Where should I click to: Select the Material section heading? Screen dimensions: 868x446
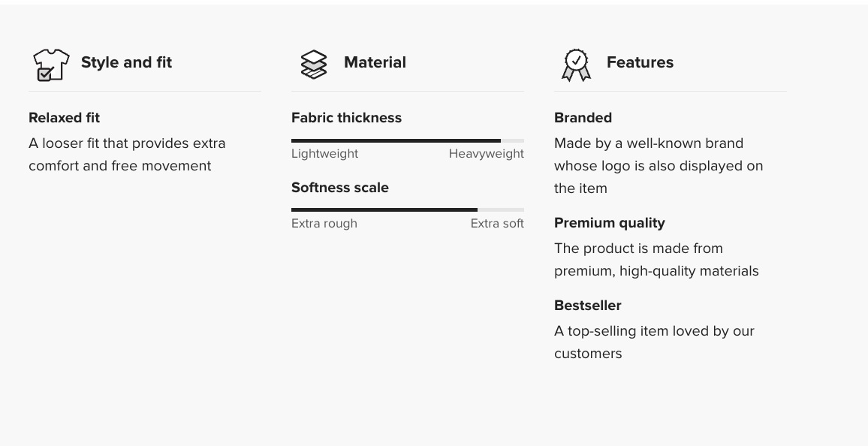click(x=375, y=62)
